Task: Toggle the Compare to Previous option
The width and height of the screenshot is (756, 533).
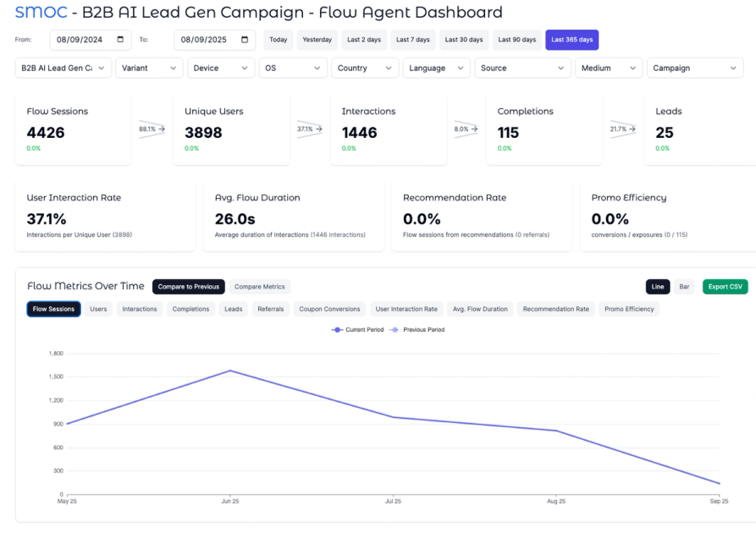Action: [188, 287]
